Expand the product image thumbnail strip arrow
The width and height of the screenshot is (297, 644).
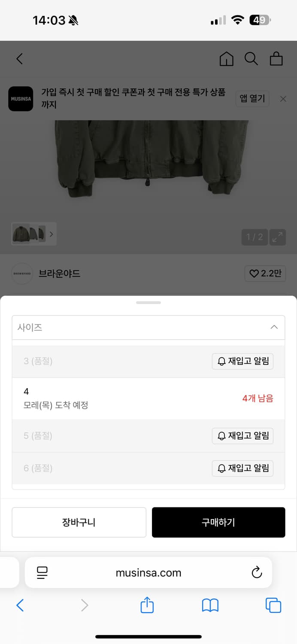pyautogui.click(x=51, y=234)
